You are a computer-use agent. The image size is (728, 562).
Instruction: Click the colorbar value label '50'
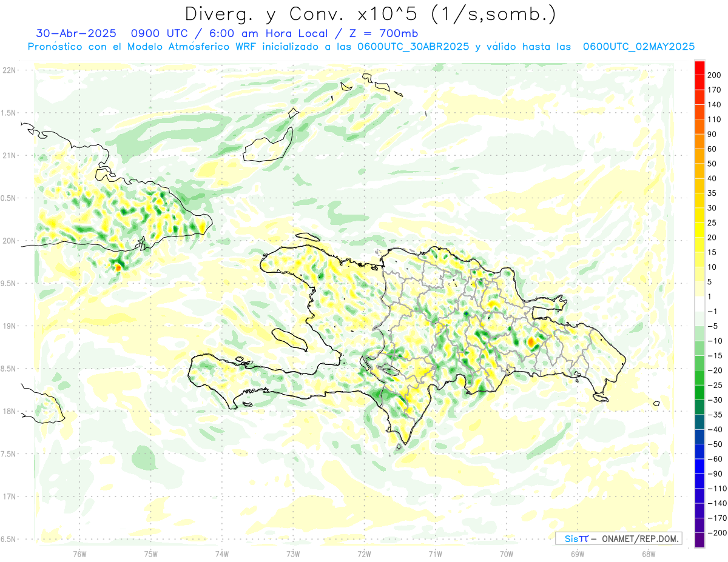[x=713, y=164]
